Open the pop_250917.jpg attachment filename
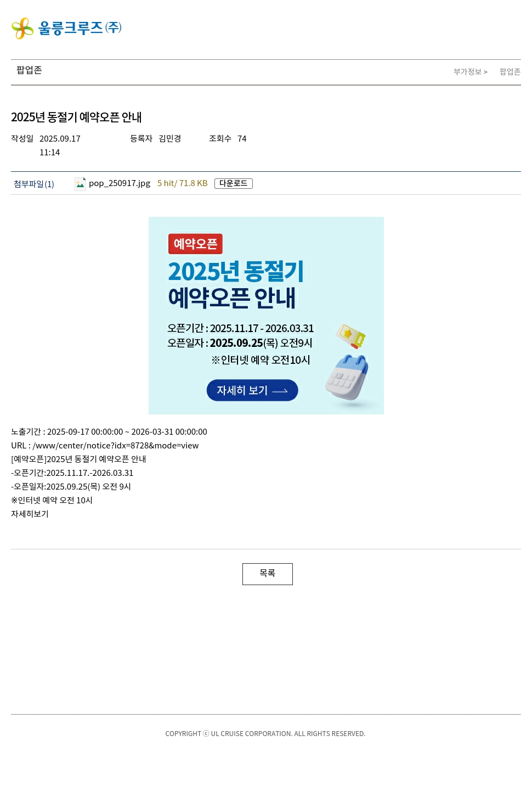Image resolution: width=532 pixels, height=786 pixels. (x=120, y=183)
